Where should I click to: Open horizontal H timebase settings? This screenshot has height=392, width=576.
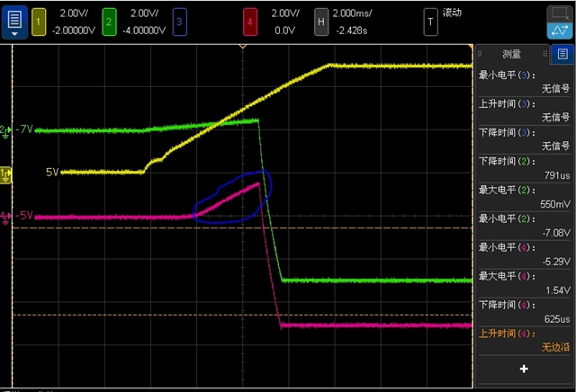coord(320,22)
